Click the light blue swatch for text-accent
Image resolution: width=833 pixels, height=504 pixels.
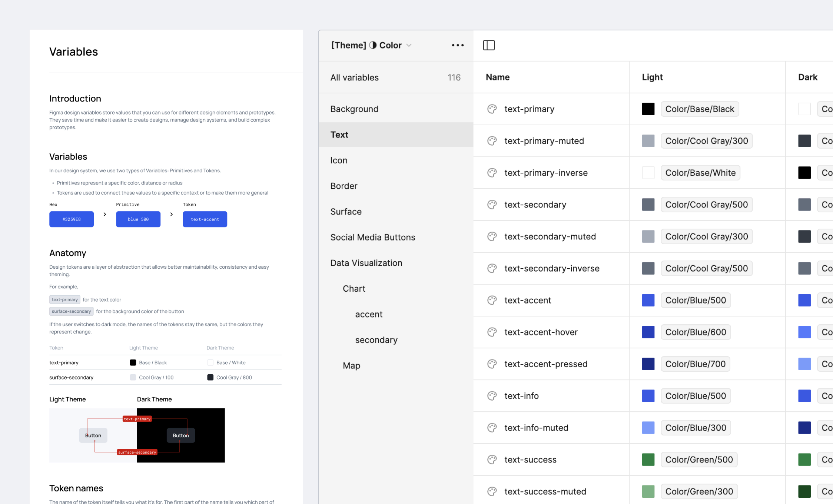(x=648, y=300)
